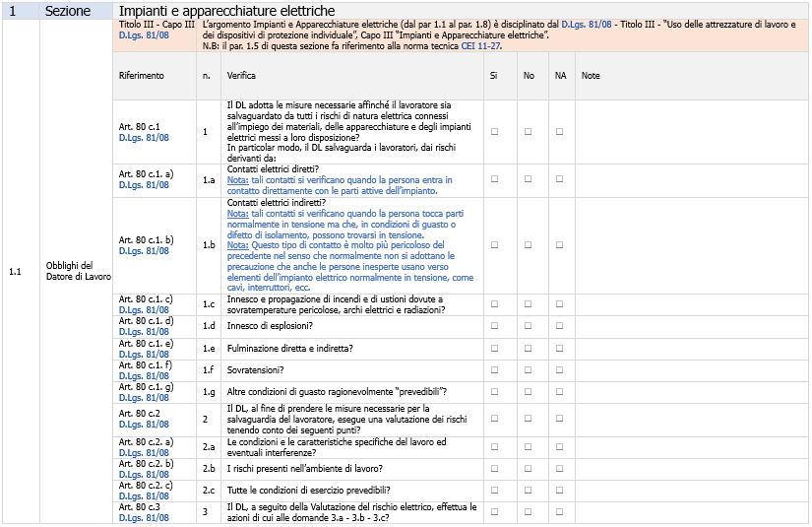
Task: Tick No for Contatti elettrici diretti
Action: 529,179
